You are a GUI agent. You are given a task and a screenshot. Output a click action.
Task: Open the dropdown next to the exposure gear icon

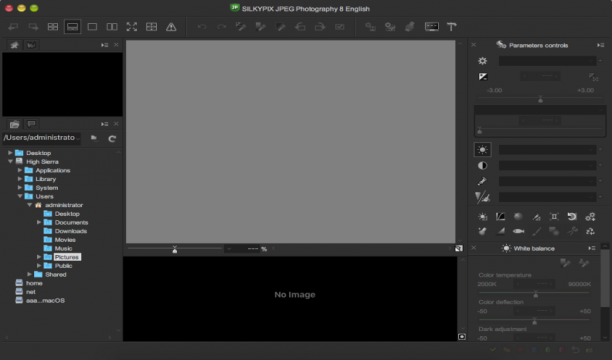click(x=548, y=61)
